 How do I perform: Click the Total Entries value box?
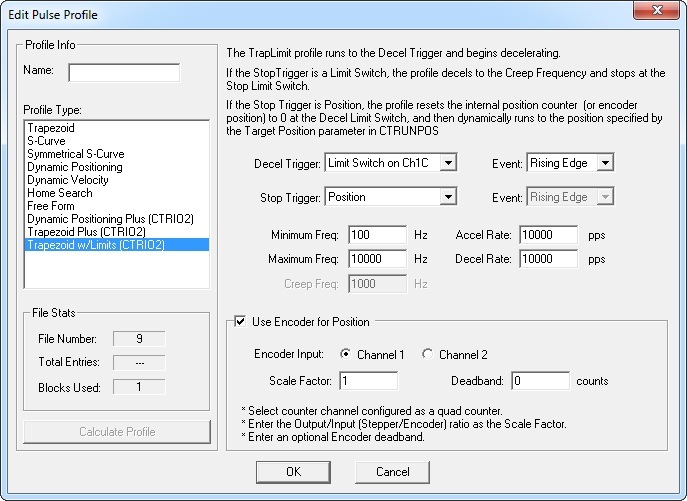point(139,362)
